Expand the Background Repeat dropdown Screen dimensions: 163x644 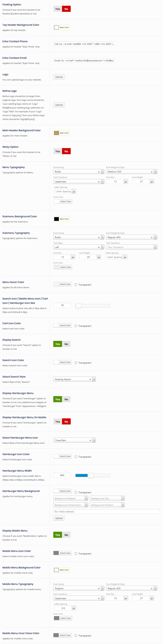tap(70, 498)
